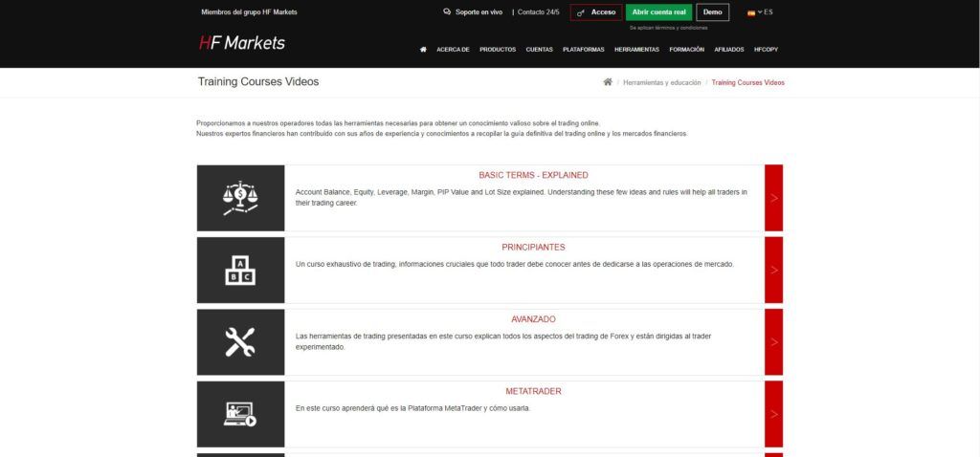Click the key icon in Acceso button
The width and height of the screenshot is (980, 457).
(581, 12)
